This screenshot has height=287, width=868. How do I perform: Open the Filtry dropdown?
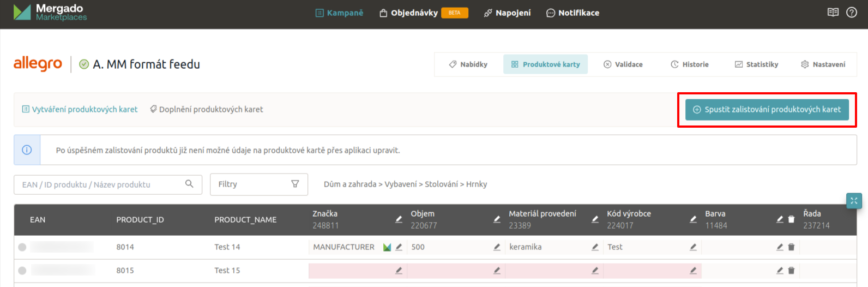click(258, 184)
